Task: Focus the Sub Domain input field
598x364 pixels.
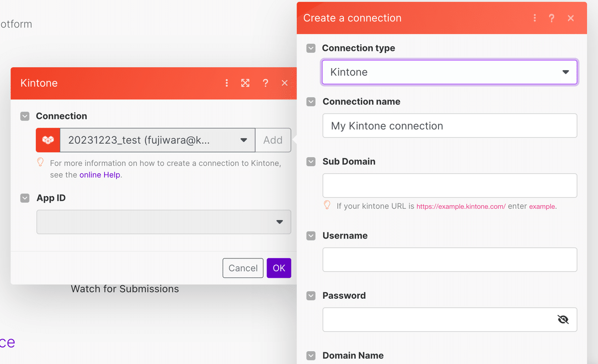Action: (449, 186)
